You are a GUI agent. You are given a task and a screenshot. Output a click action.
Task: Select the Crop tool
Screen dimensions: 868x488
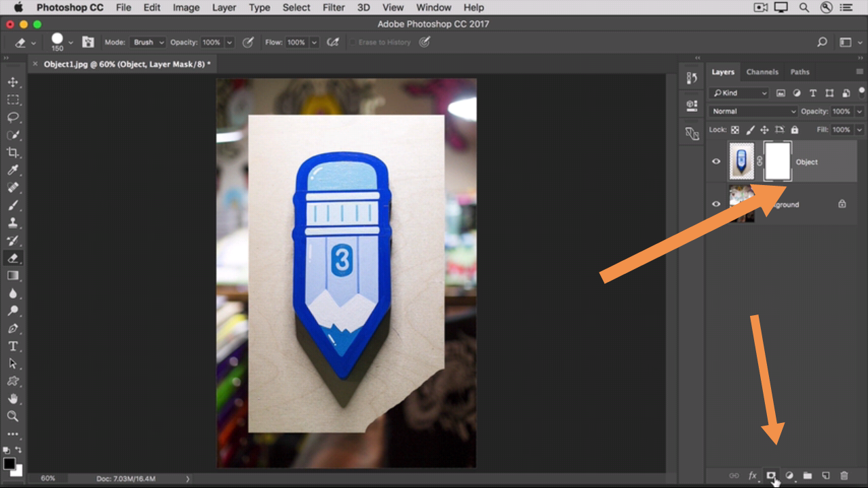pos(13,152)
